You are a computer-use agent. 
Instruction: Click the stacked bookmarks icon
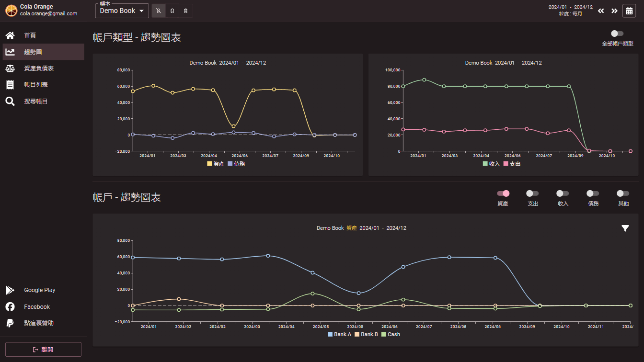(x=186, y=11)
